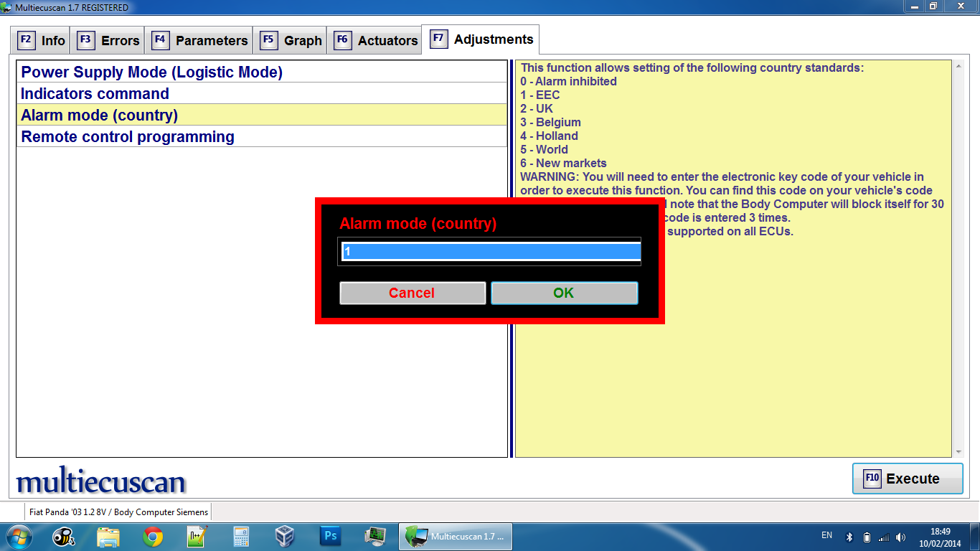Image resolution: width=980 pixels, height=551 pixels.
Task: Click the alarm mode value input field
Action: click(491, 251)
